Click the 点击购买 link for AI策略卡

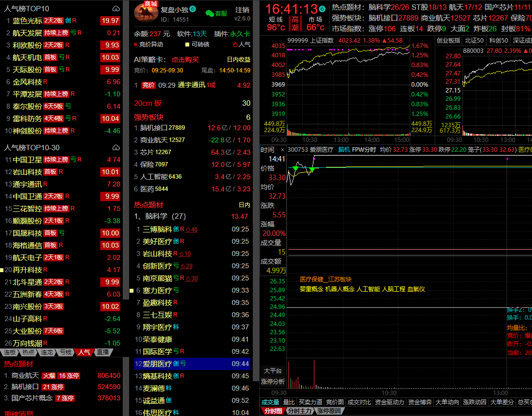point(185,60)
